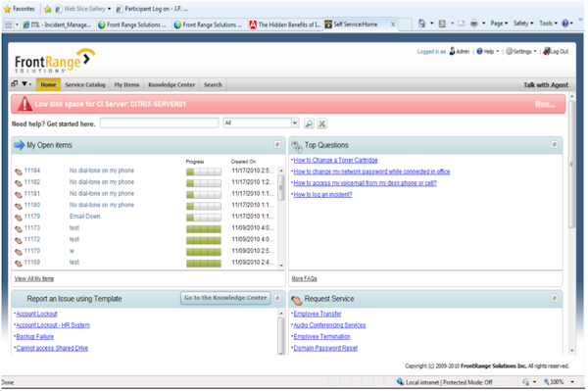Click Email Down item text
The width and height of the screenshot is (588, 391).
pyautogui.click(x=84, y=217)
